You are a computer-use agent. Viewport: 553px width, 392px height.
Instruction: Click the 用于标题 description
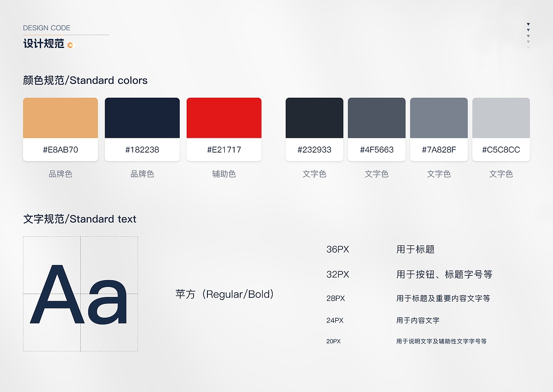(x=416, y=249)
